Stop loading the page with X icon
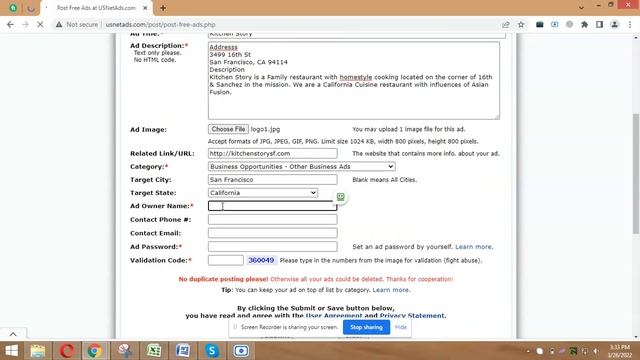This screenshot has height=360, width=640. (40, 24)
